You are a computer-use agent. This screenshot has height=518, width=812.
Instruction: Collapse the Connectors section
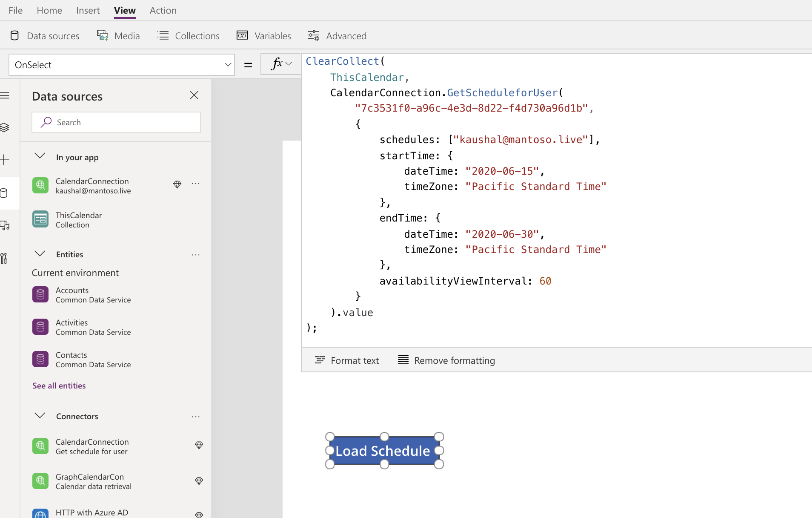pos(40,416)
